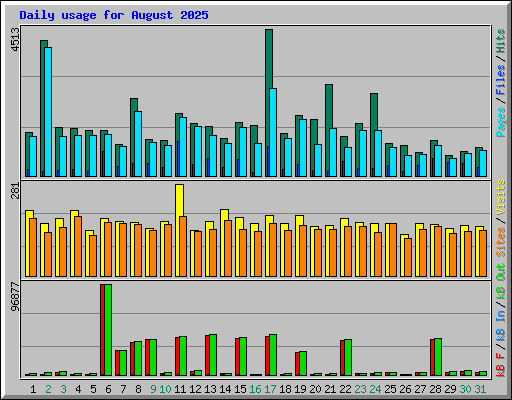Select the dark green hits bar for day 21
This screenshot has width=512, height=400.
pos(329,106)
